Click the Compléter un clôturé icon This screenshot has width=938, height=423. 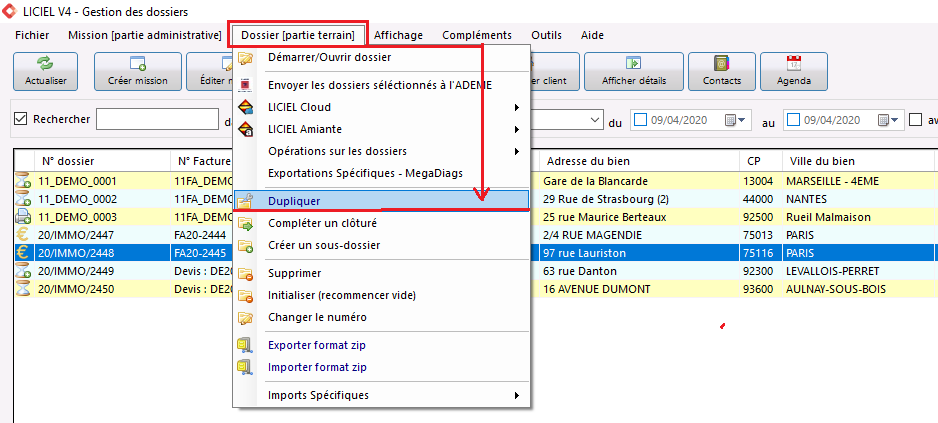[x=245, y=223]
